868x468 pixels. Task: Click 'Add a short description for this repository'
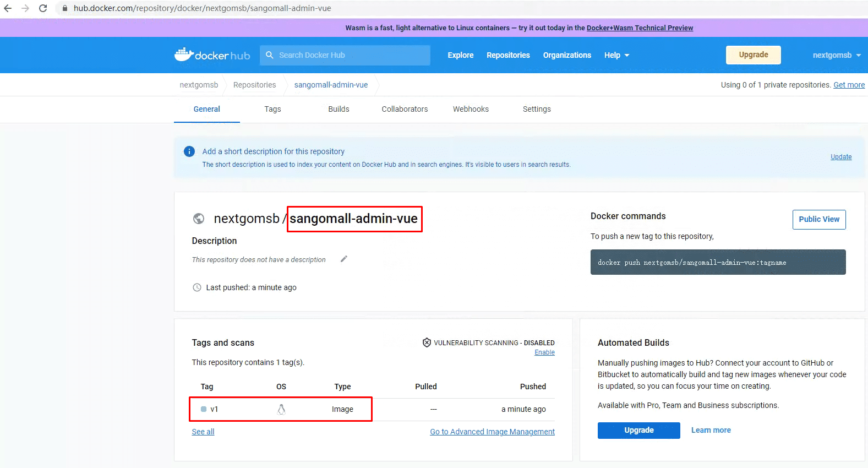(274, 151)
